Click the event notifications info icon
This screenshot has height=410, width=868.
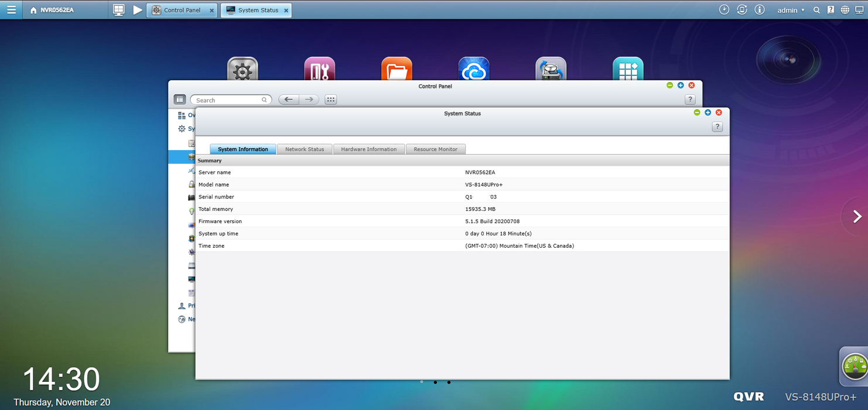tap(760, 10)
